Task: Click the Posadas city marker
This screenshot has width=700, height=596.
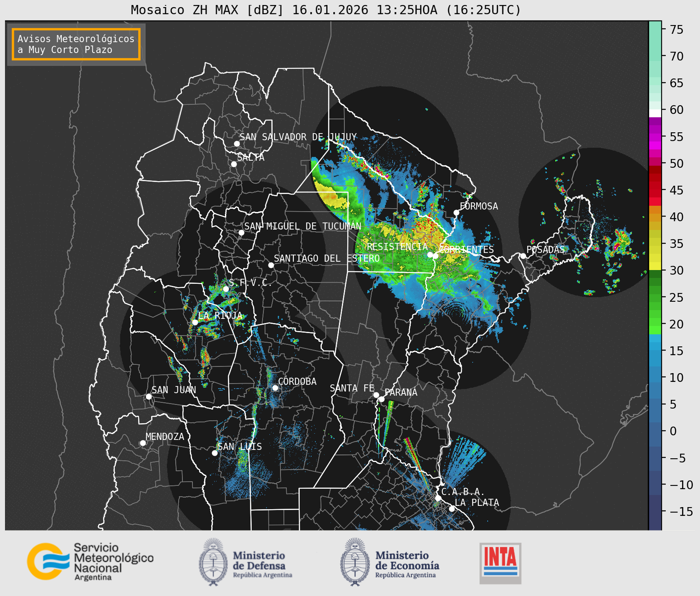Action: (x=523, y=256)
